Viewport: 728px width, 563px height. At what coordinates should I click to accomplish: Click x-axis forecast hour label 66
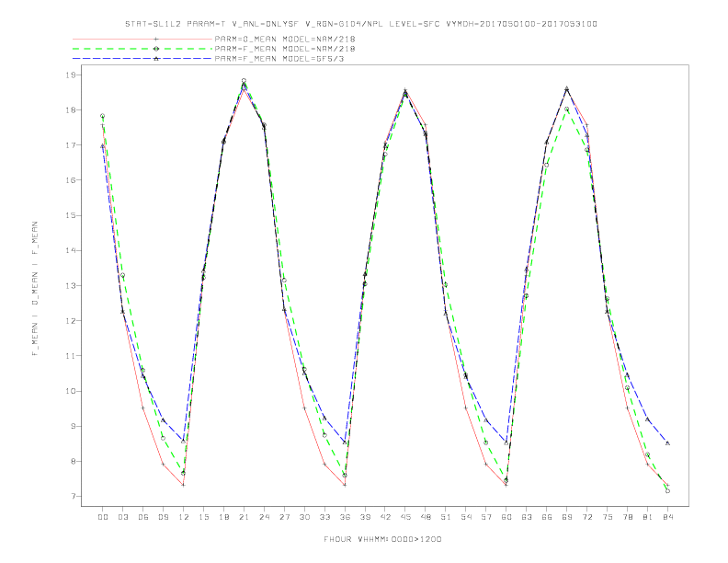[x=547, y=517]
